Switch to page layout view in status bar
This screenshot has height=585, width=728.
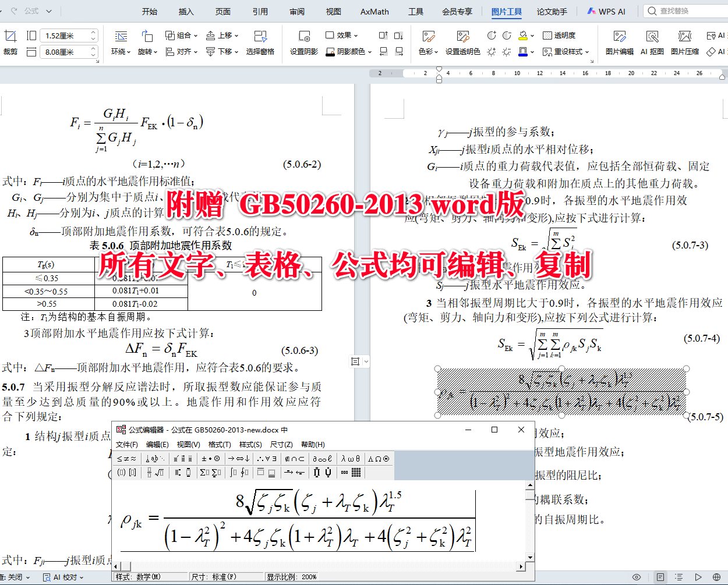tap(660, 577)
